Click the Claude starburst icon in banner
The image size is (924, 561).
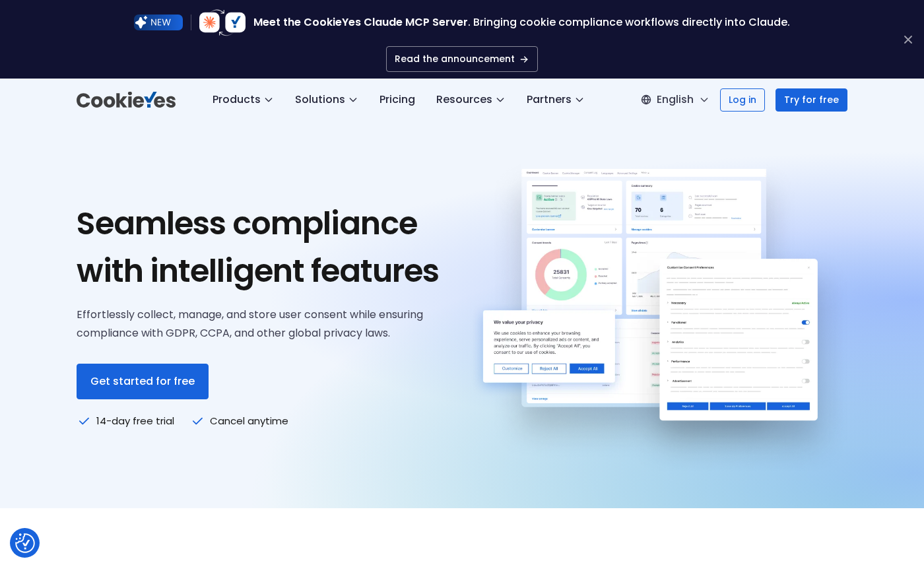point(209,22)
